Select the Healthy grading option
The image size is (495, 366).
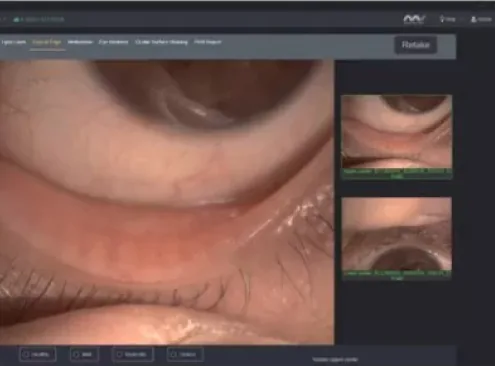pyautogui.click(x=38, y=354)
